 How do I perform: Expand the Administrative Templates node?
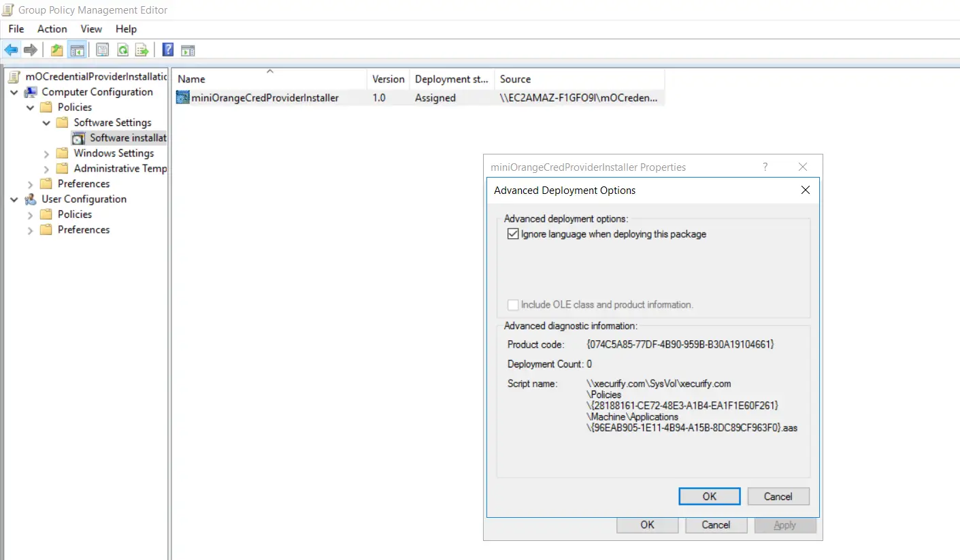[47, 169]
